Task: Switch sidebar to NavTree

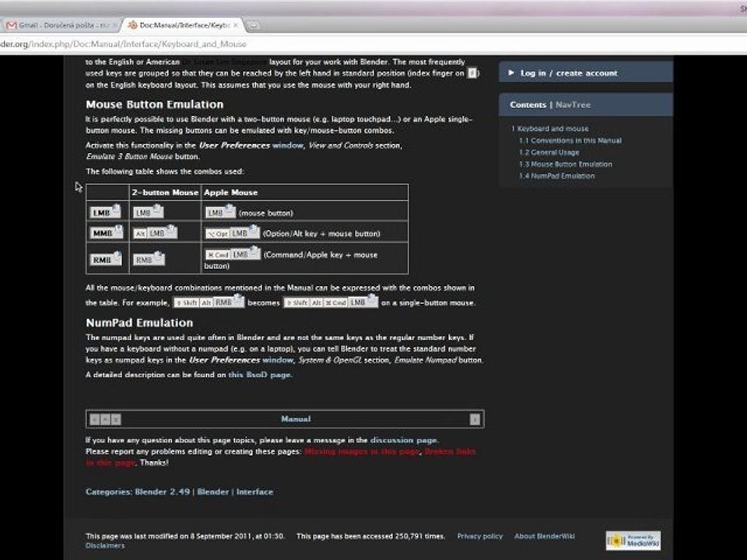Action: point(573,105)
